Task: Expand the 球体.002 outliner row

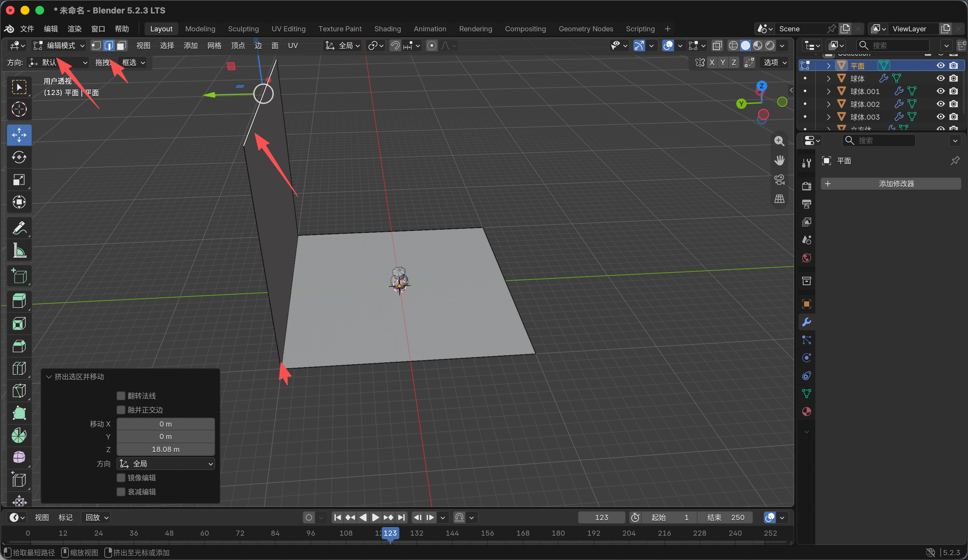Action: click(x=828, y=104)
